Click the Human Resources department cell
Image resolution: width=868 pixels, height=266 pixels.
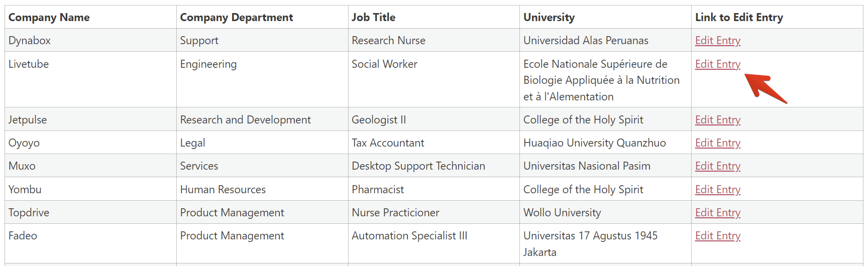pyautogui.click(x=223, y=190)
